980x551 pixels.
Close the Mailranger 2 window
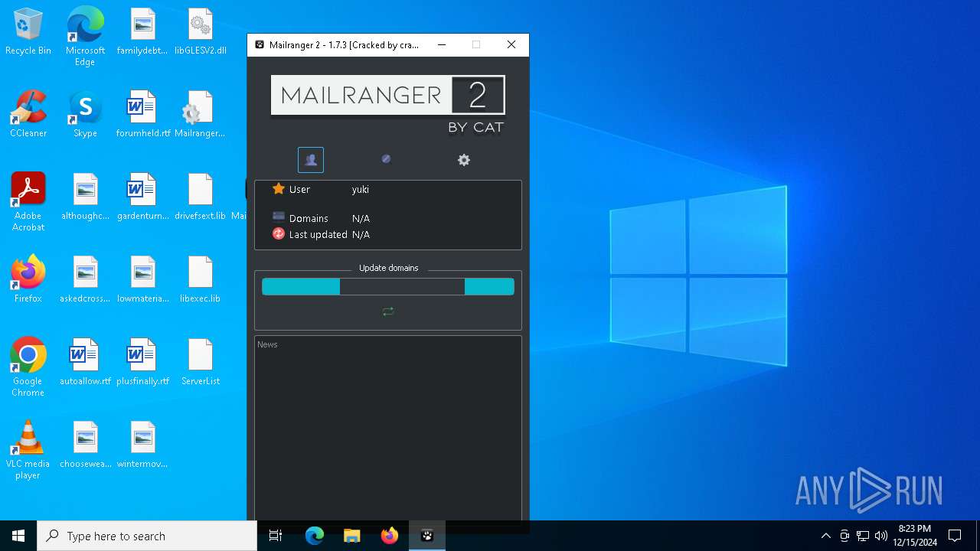point(511,45)
